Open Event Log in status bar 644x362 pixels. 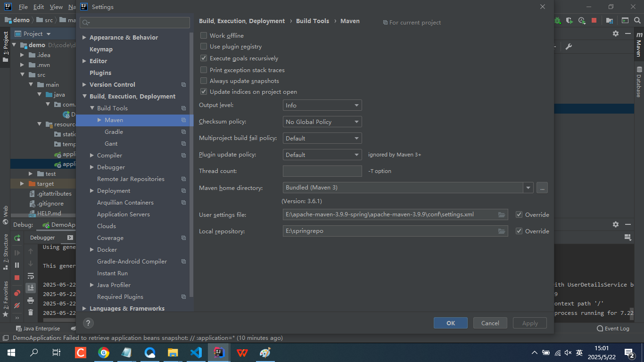[x=613, y=329]
